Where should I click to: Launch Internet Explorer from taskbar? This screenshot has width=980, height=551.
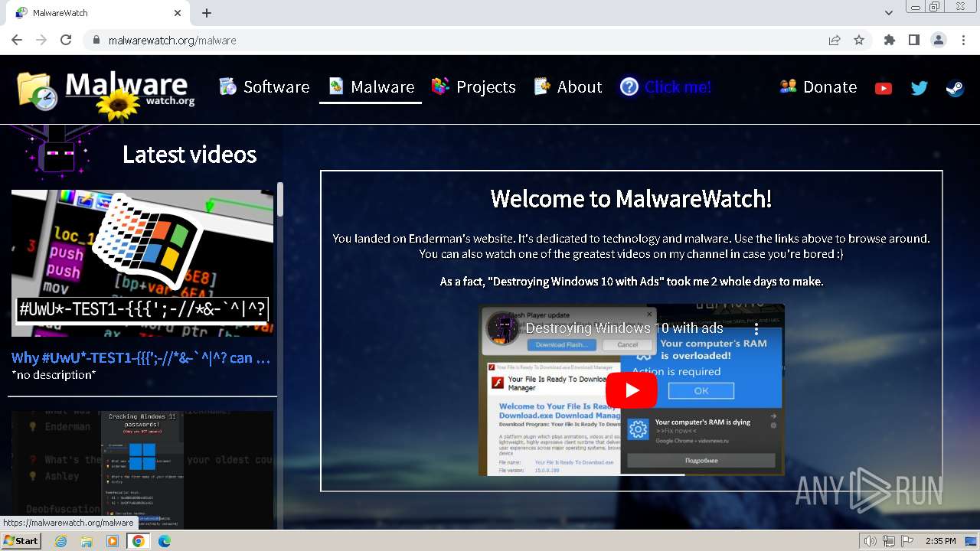(60, 541)
